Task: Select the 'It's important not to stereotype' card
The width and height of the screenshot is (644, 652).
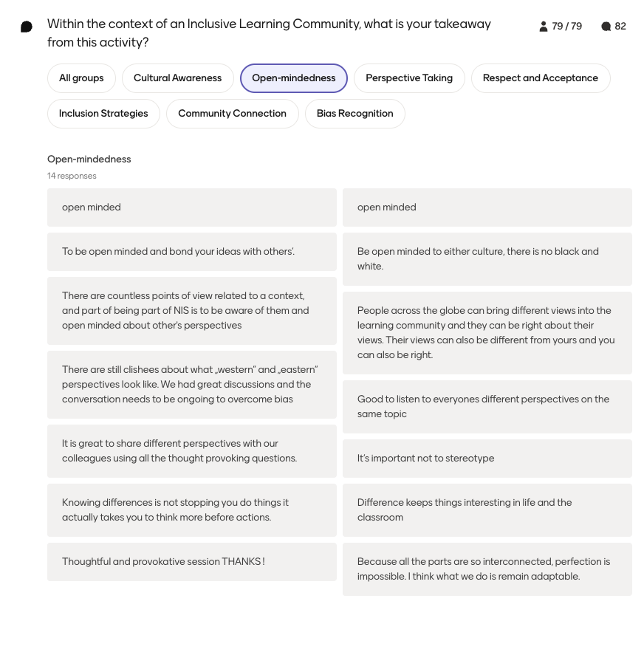Action: tap(487, 459)
